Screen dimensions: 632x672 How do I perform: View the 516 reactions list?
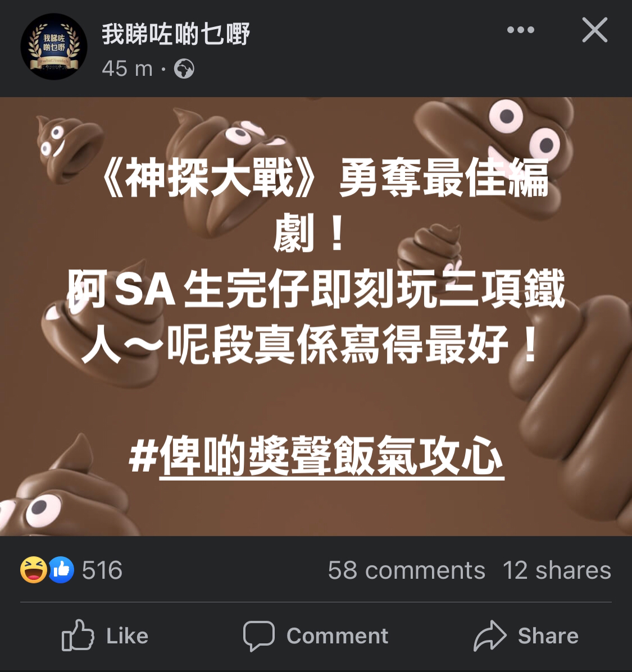point(102,570)
